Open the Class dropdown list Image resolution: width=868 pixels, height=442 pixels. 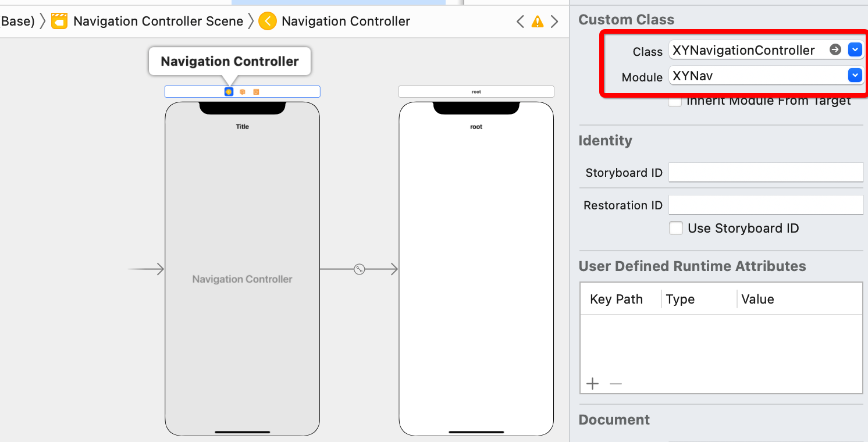855,50
